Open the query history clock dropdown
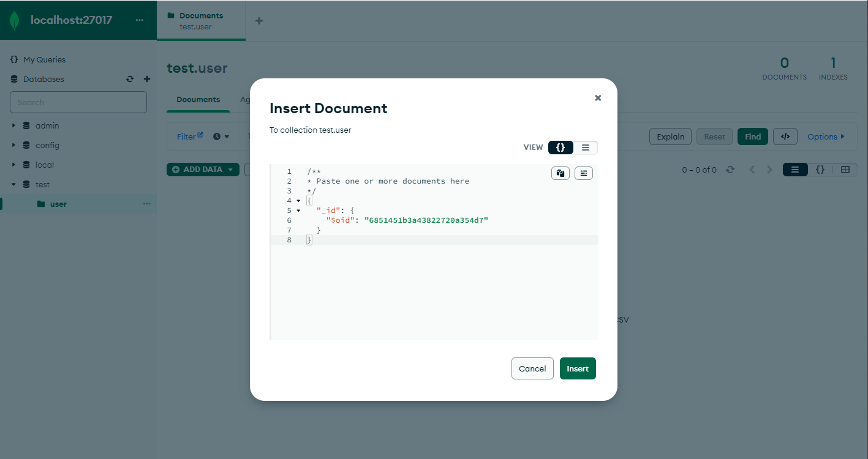This screenshot has height=459, width=868. [x=221, y=136]
